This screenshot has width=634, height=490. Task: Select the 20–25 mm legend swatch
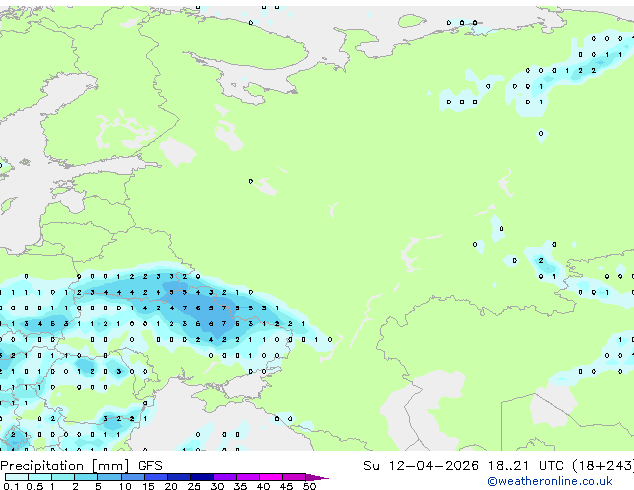(179, 477)
